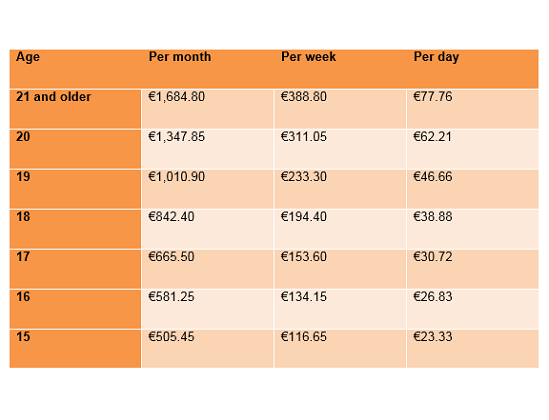Viewport: 549px width, 420px height.
Task: Click the weekly amount €388.80
Action: (304, 97)
